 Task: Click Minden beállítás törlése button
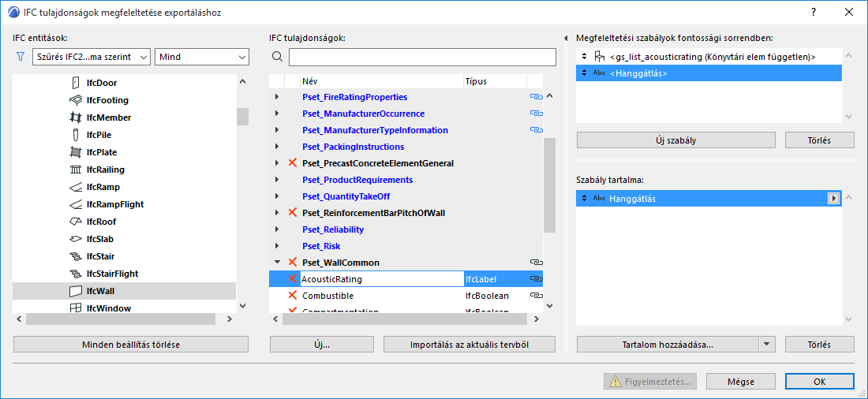(131, 345)
